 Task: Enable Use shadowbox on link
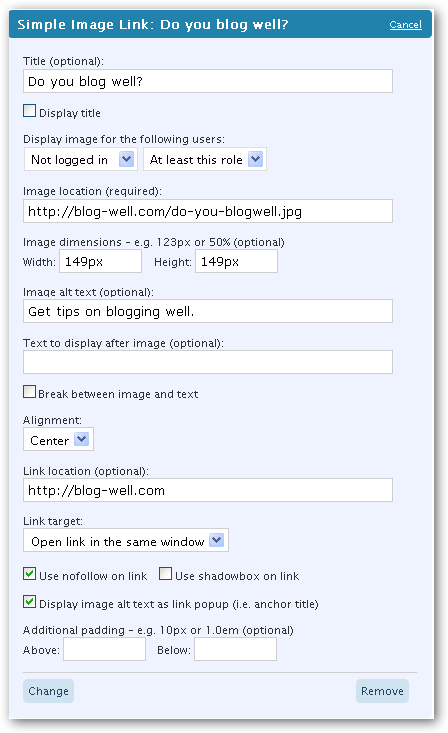point(166,574)
